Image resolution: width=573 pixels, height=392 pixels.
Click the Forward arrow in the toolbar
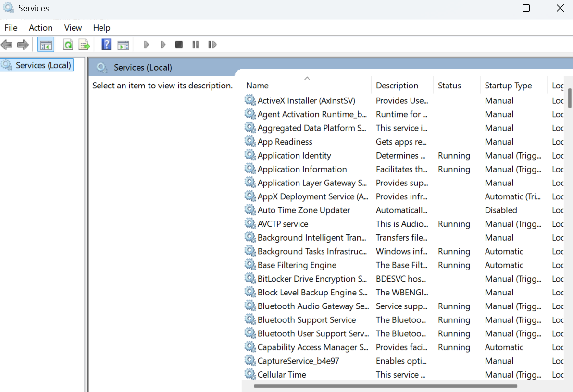[23, 45]
